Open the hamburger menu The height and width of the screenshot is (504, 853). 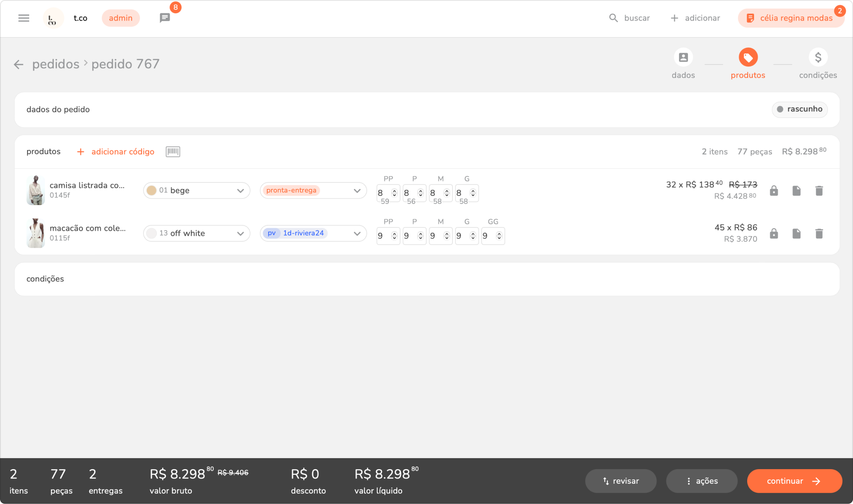click(x=24, y=18)
